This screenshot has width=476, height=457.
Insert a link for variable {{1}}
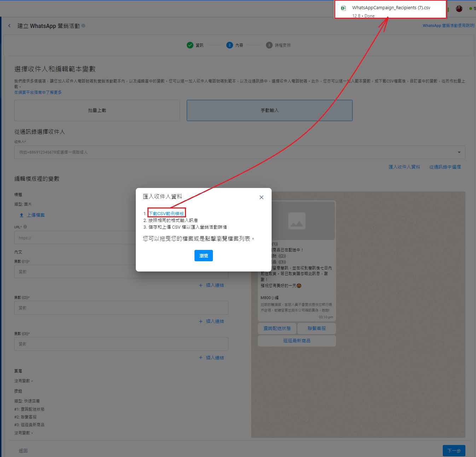(211, 285)
